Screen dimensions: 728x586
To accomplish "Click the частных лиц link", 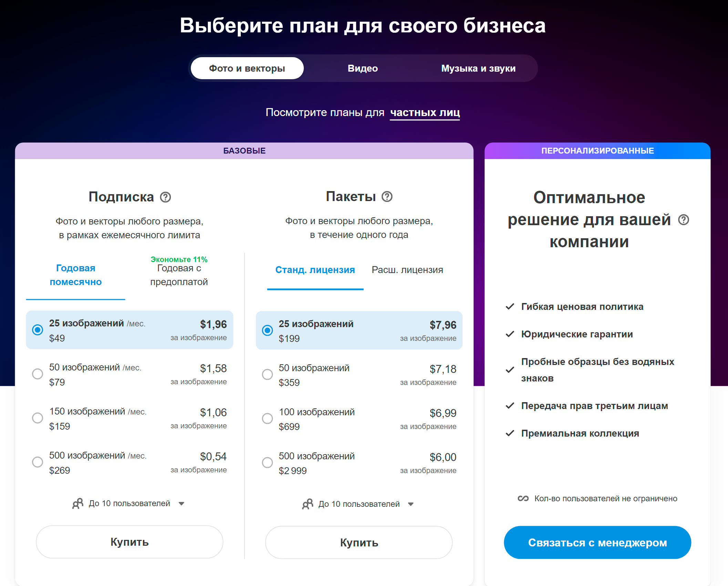I will (x=425, y=113).
